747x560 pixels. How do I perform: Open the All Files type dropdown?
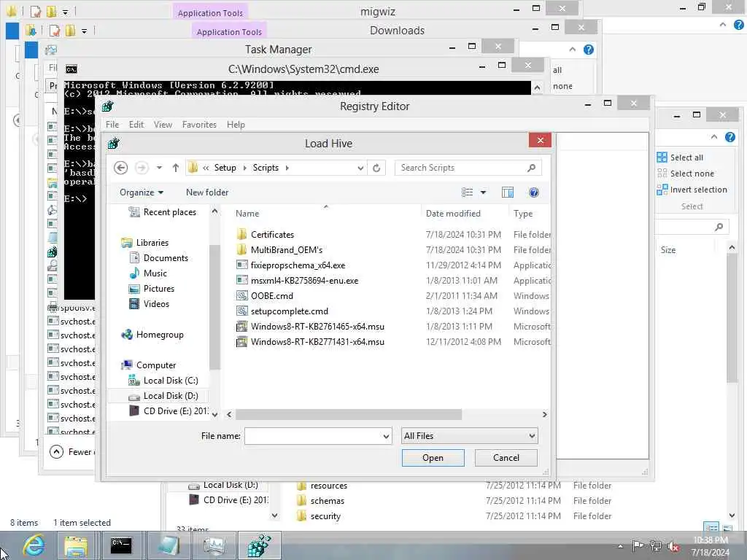pyautogui.click(x=470, y=436)
